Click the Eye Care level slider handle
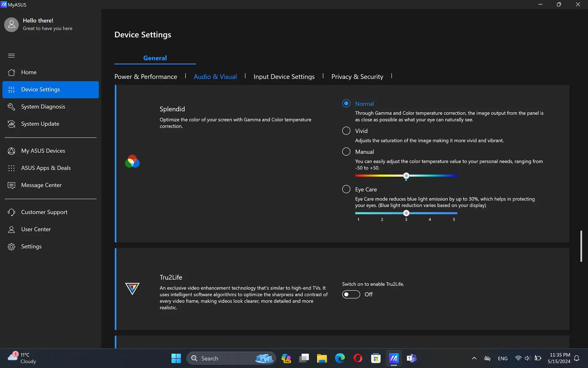The image size is (588, 368). (406, 213)
